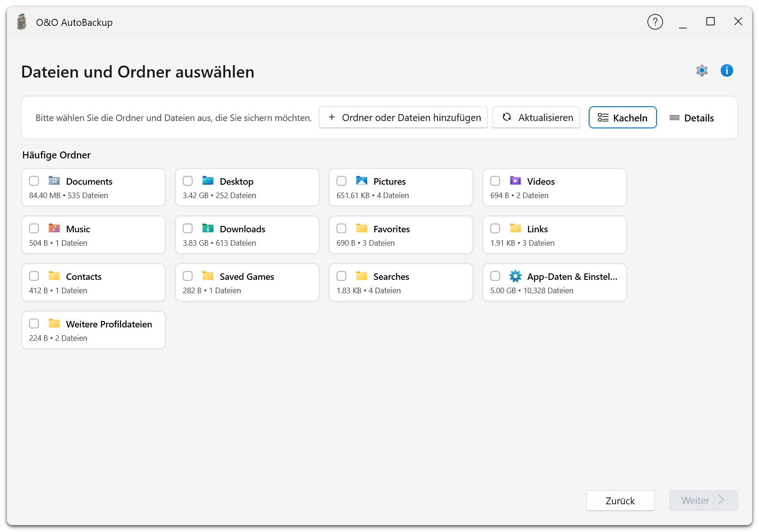Click the Desktop size text 3.42 GB
This screenshot has height=532, width=759.
point(196,196)
